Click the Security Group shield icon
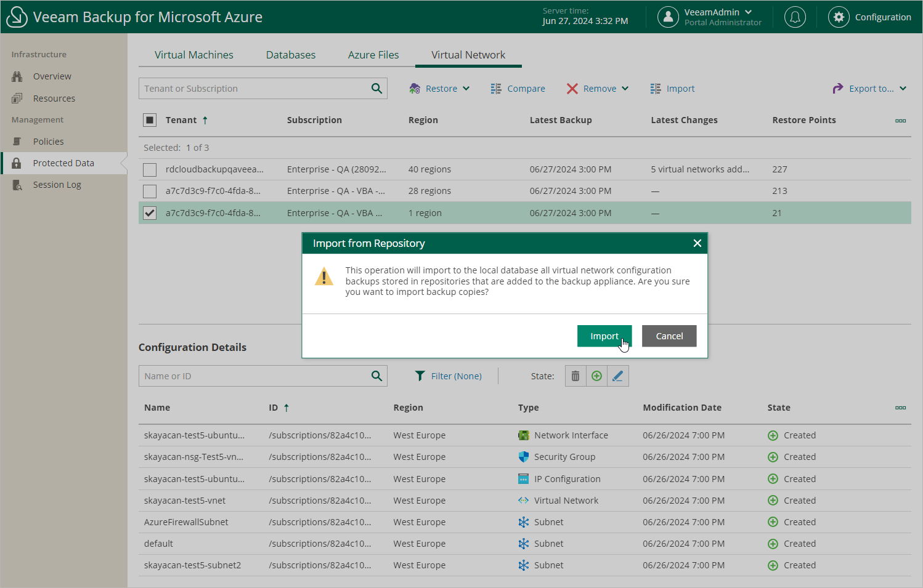 [524, 457]
